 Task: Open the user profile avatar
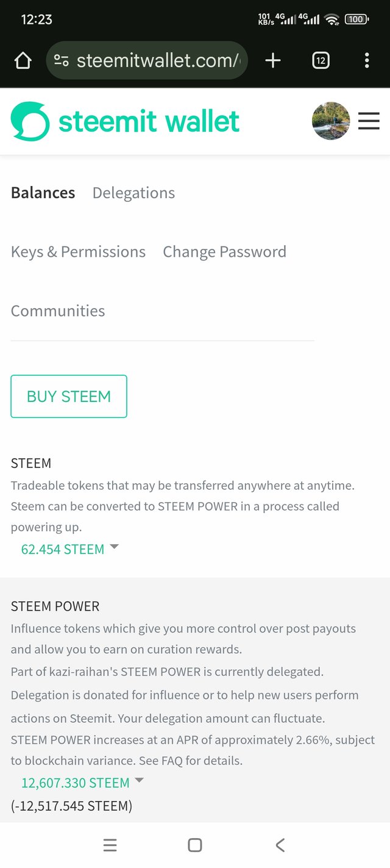[x=331, y=121]
